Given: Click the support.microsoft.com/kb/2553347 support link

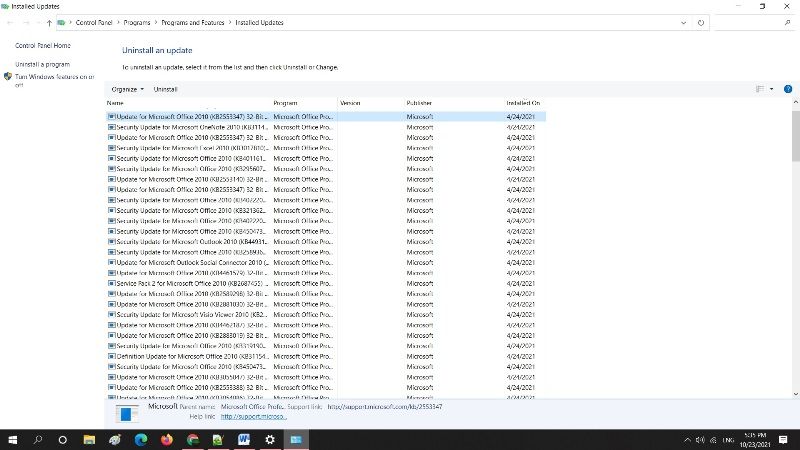Looking at the screenshot, I should click(385, 407).
